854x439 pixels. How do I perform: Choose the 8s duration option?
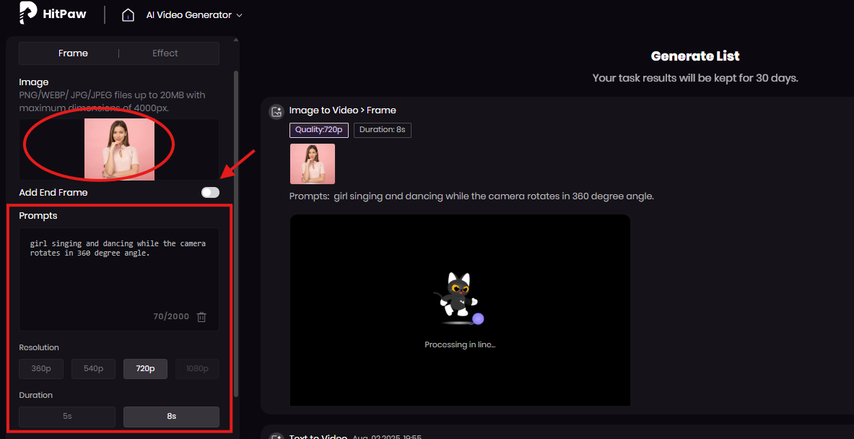tap(171, 416)
